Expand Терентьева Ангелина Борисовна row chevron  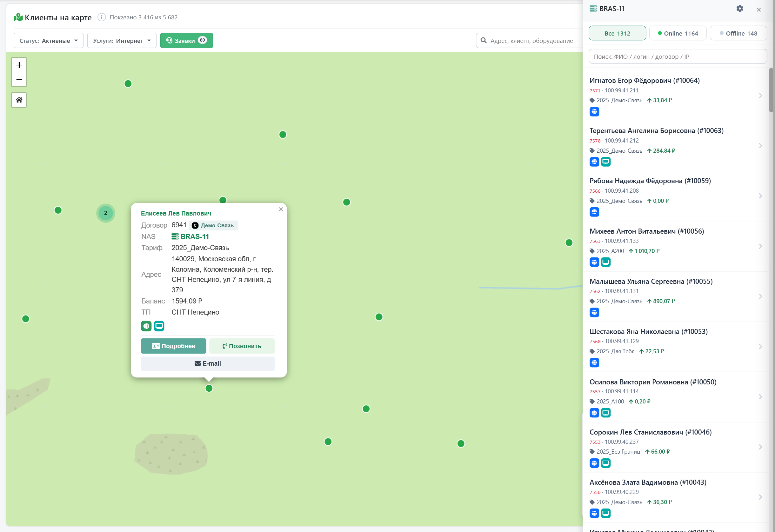pos(760,146)
